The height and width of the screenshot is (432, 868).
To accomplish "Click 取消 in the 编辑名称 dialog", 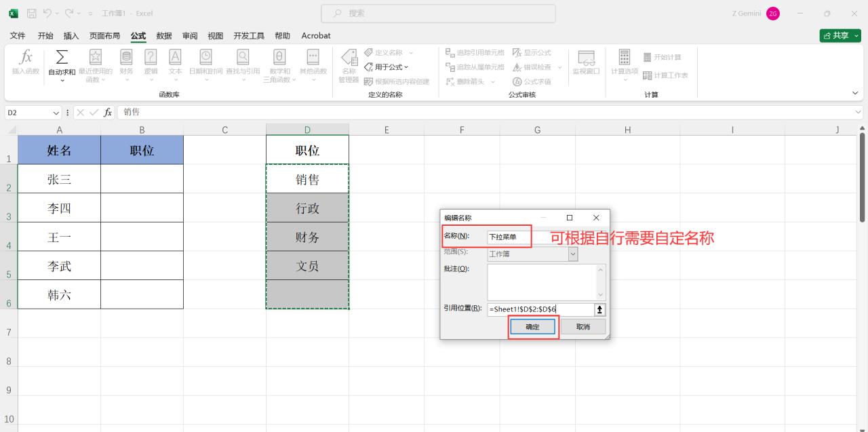I will pyautogui.click(x=583, y=327).
